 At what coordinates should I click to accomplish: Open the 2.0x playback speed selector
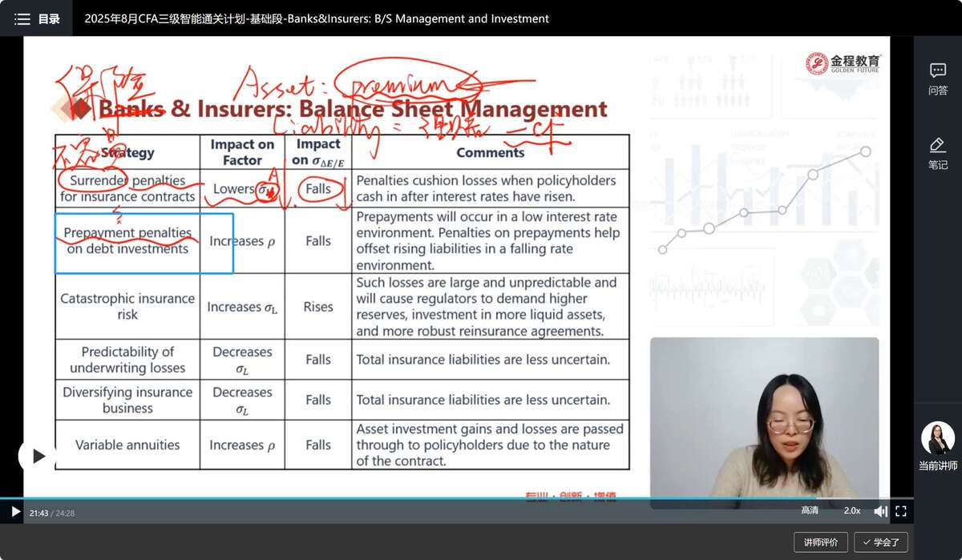tap(851, 511)
